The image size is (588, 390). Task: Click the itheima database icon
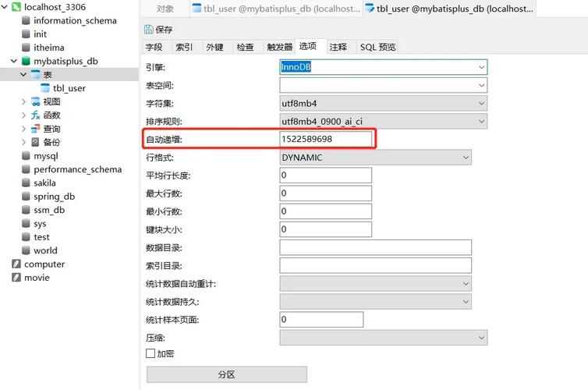[x=26, y=48]
